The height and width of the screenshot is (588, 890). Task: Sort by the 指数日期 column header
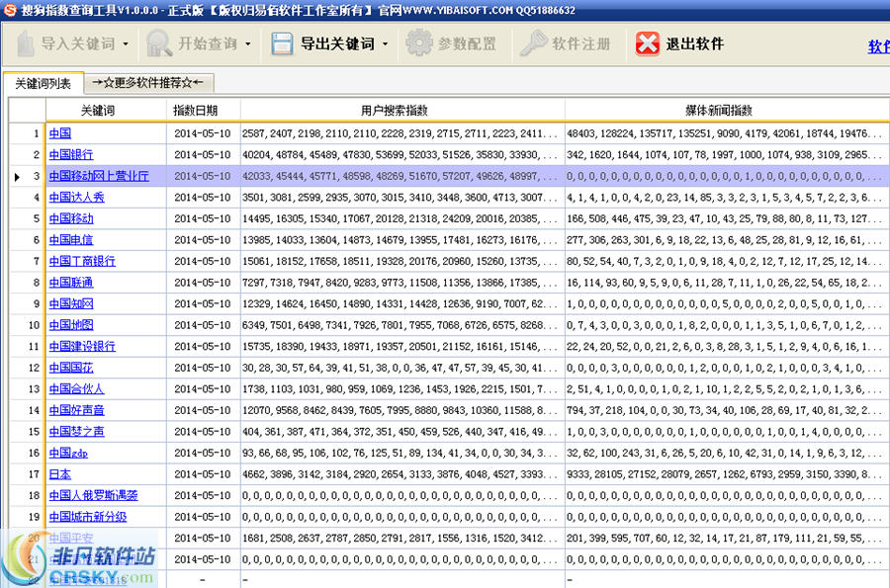[x=202, y=111]
